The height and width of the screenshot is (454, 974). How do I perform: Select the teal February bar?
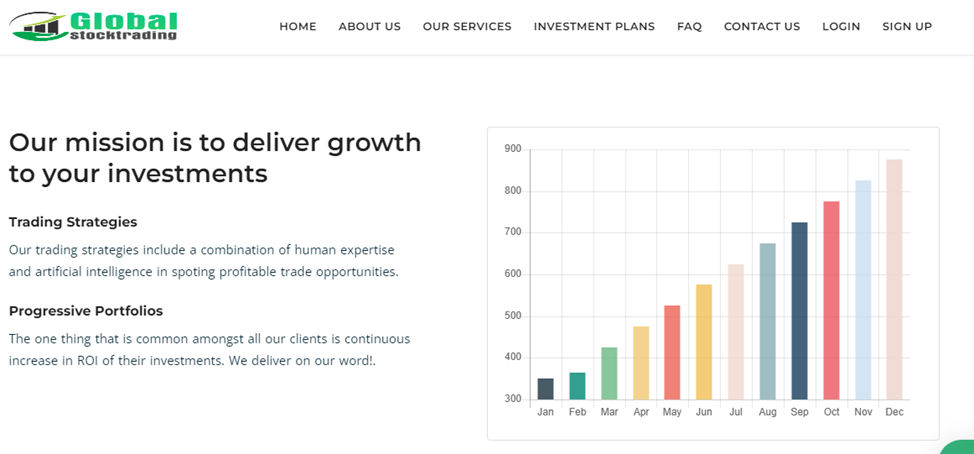point(577,386)
